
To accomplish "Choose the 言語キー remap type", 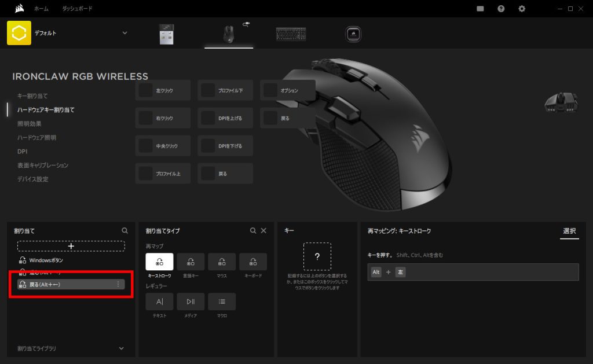I will coord(191,262).
